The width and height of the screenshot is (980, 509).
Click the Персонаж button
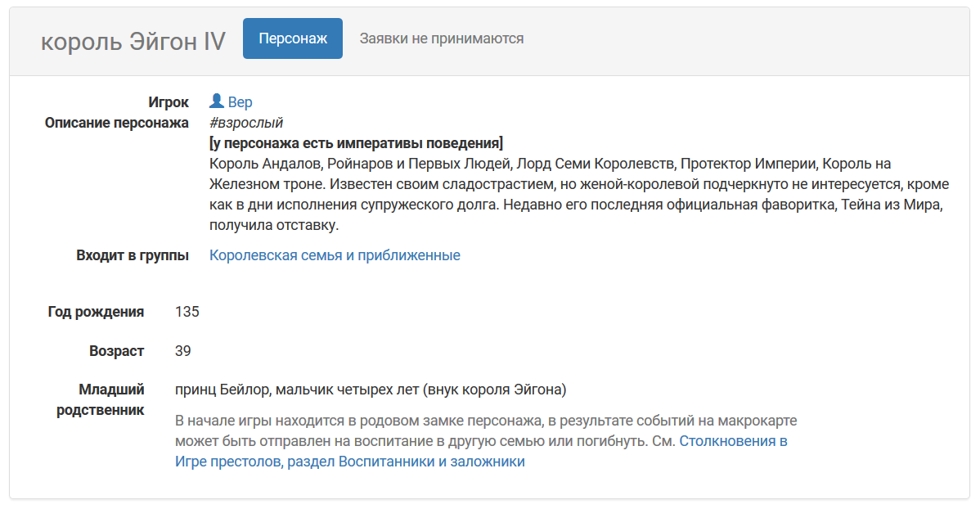coord(292,38)
